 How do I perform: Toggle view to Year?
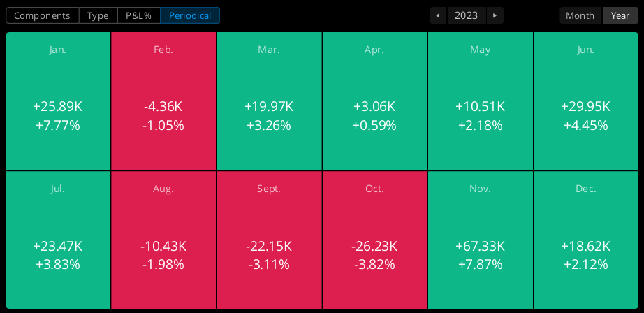tap(620, 15)
